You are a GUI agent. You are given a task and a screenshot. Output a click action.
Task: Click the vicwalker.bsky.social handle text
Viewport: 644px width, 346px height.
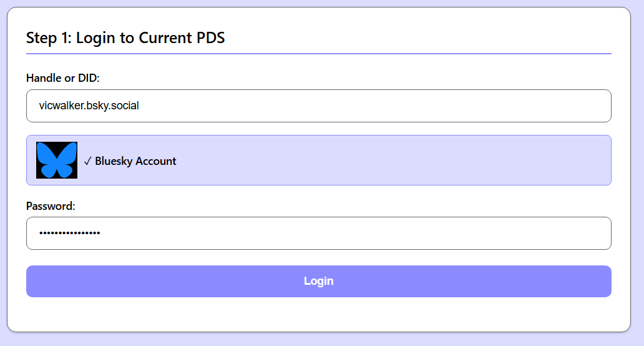click(x=89, y=106)
